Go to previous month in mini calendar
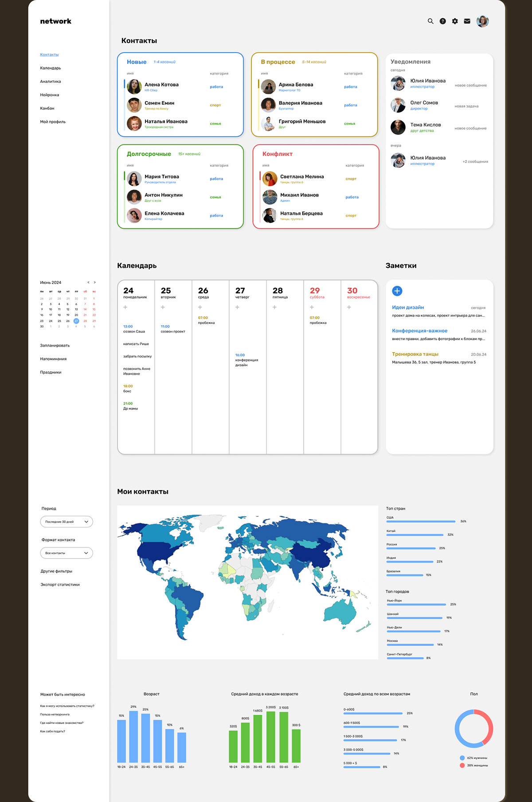Image resolution: width=532 pixels, height=802 pixels. pos(88,283)
